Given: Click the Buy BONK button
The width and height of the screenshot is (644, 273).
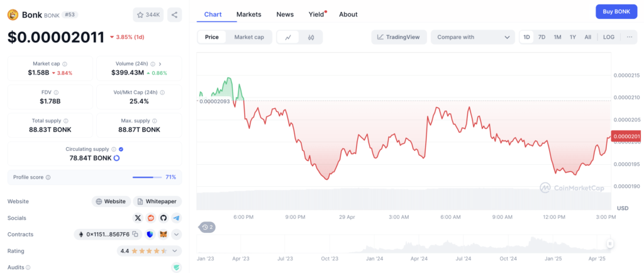Looking at the screenshot, I should point(616,11).
